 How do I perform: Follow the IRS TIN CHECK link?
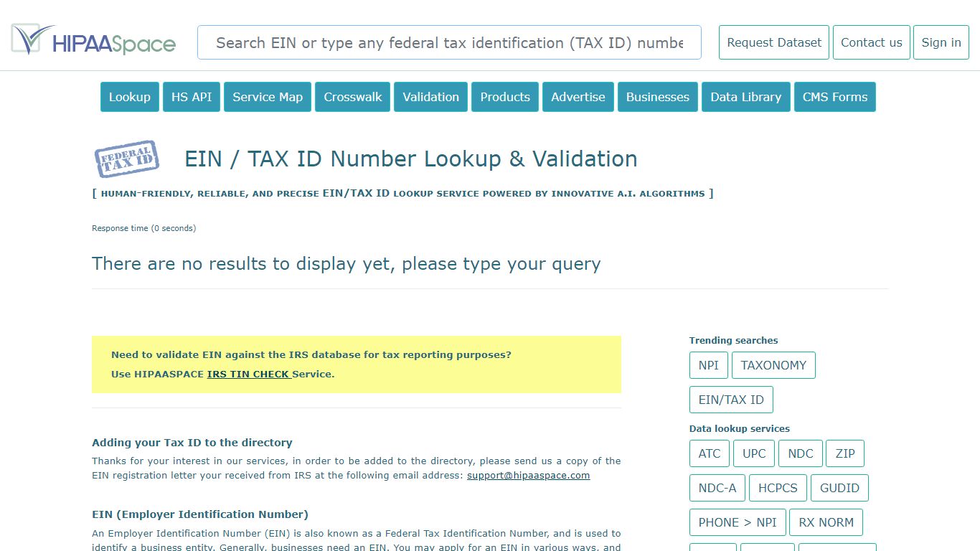(248, 374)
